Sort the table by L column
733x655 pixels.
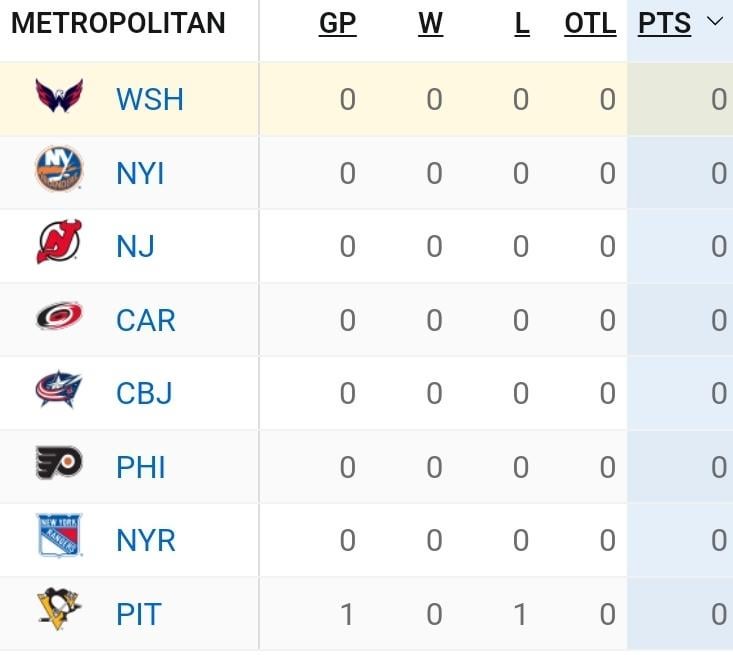pyautogui.click(x=522, y=24)
